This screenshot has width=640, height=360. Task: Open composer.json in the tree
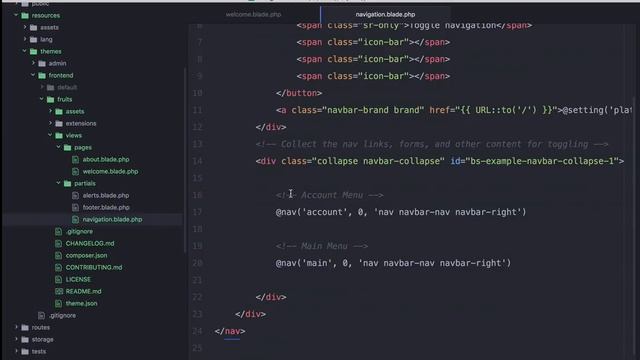[x=86, y=255]
